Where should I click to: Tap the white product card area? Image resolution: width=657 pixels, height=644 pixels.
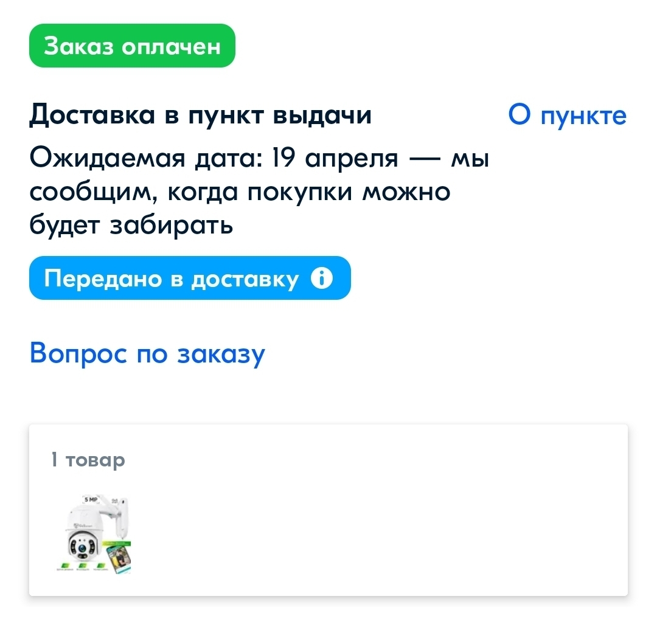(x=328, y=510)
